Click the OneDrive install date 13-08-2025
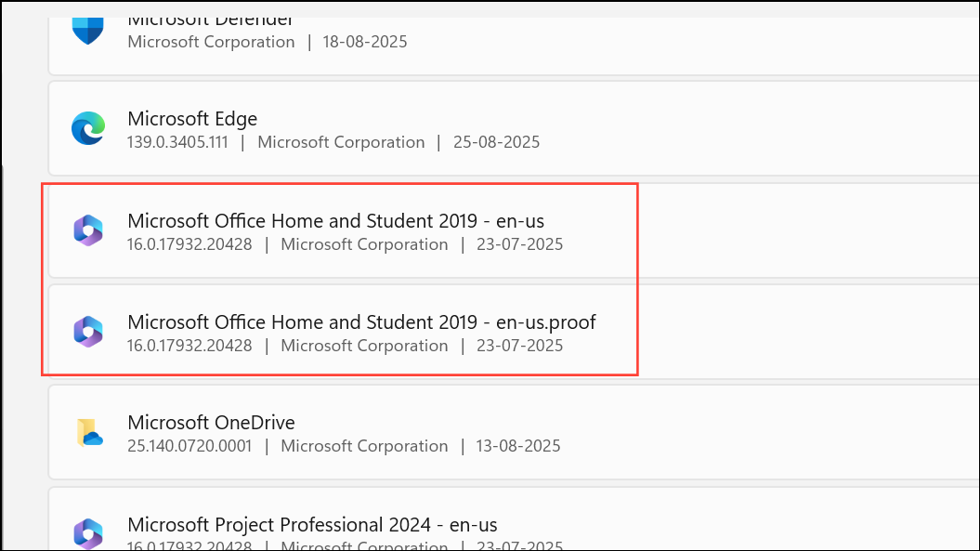This screenshot has width=980, height=551. [x=518, y=447]
